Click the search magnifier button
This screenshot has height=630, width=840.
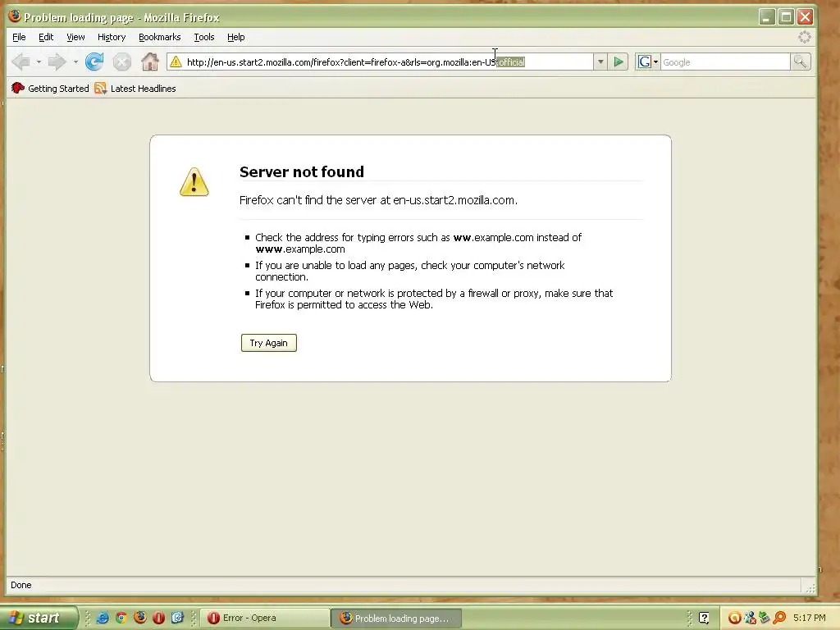click(x=801, y=62)
